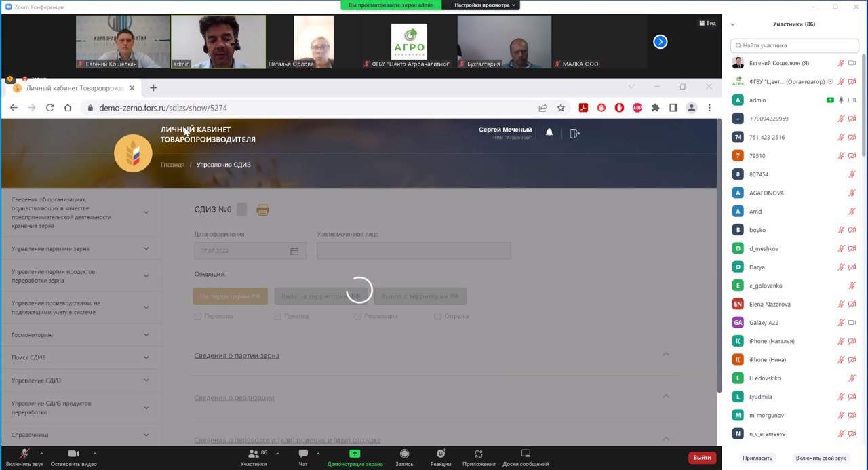Image resolution: width=868 pixels, height=470 pixels.
Task: Click the Главная breadcrumb link
Action: tap(172, 165)
